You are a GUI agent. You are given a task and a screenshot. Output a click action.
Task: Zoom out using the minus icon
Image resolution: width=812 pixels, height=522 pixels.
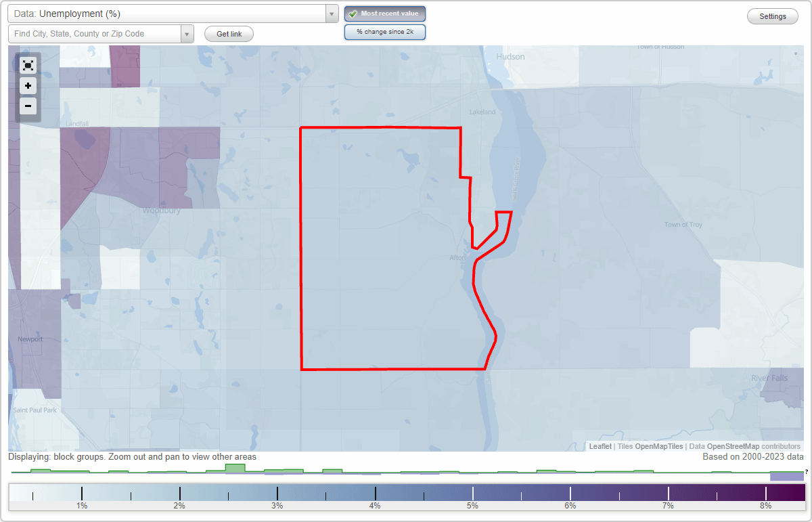[28, 106]
